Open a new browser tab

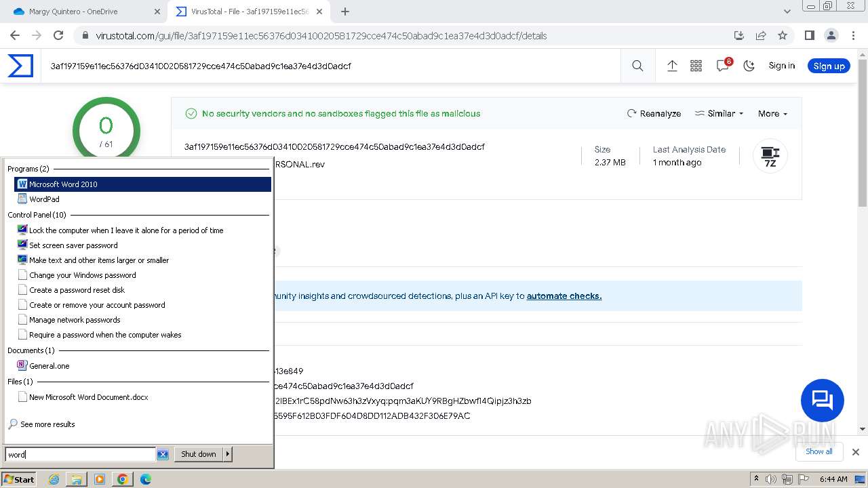tap(345, 12)
